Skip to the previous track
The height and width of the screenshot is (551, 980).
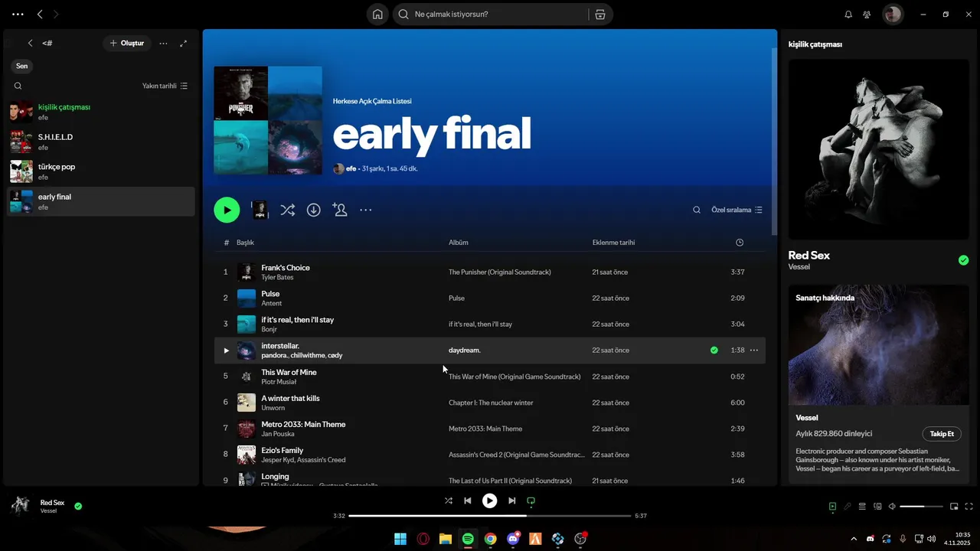(467, 500)
